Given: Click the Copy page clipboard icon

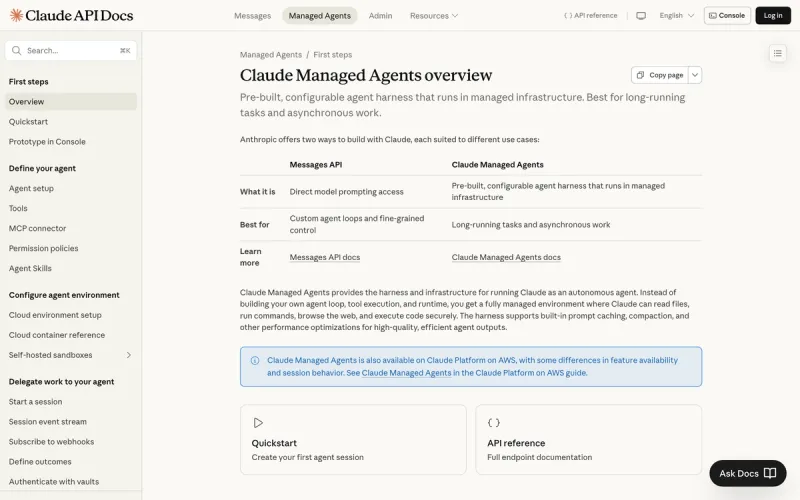Looking at the screenshot, I should [x=640, y=75].
